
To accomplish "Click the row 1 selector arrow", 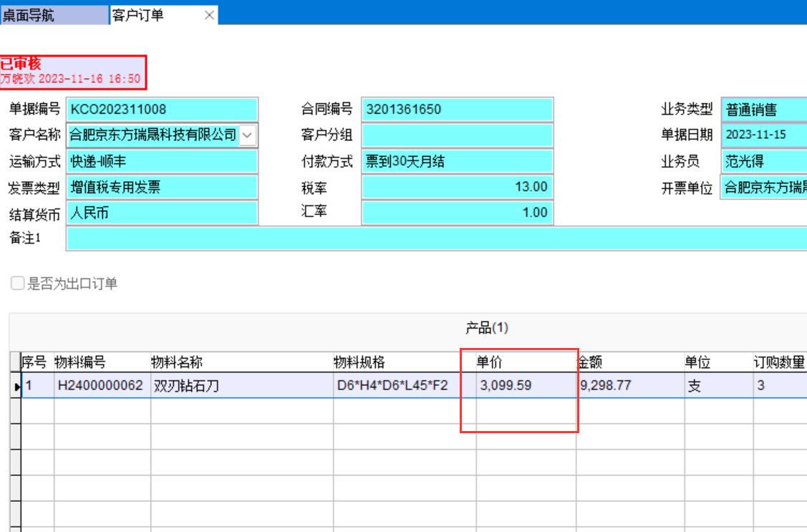I will 16,387.
